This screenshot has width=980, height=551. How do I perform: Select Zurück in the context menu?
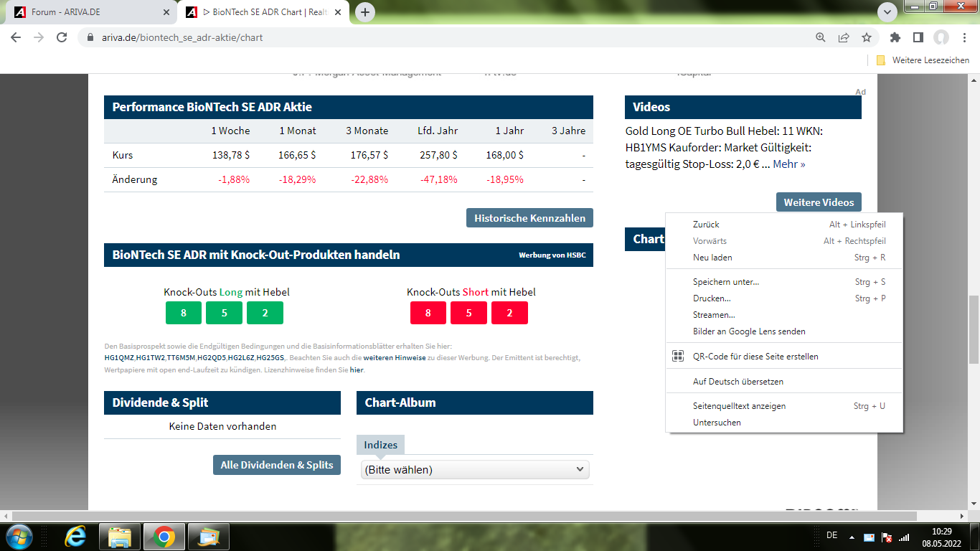(784, 225)
